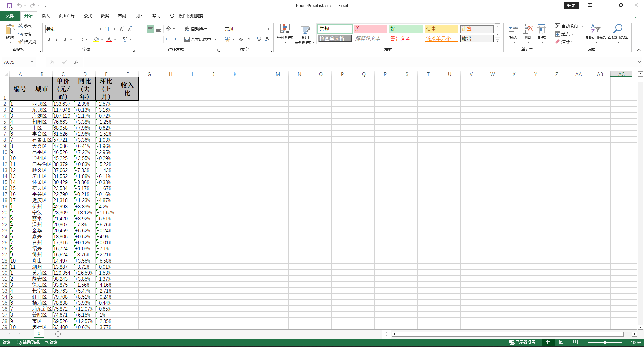644x347 pixels.
Task: Open the number format dropdown (常规)
Action: [x=268, y=29]
